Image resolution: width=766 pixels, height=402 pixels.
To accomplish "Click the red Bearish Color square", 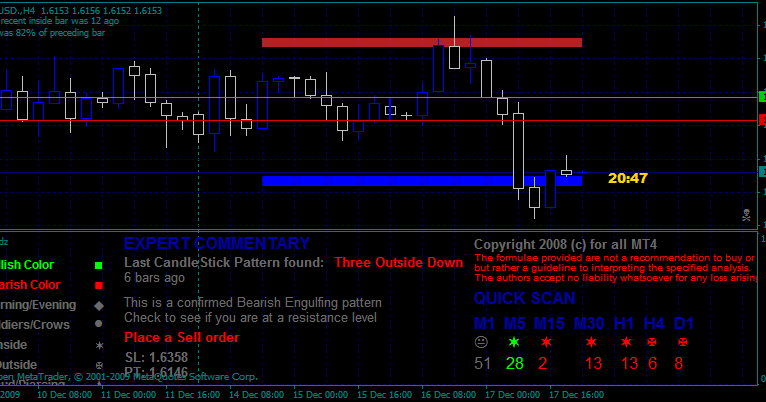I will click(x=99, y=285).
